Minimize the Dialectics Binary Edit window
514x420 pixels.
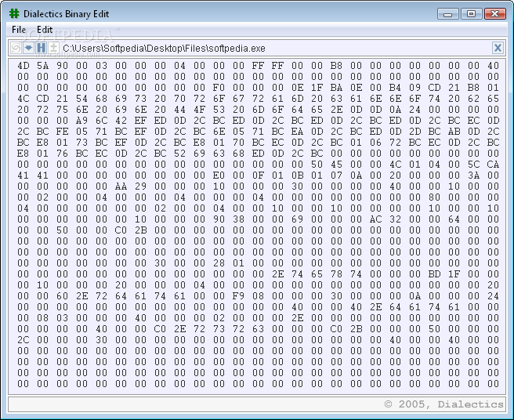[447, 14]
